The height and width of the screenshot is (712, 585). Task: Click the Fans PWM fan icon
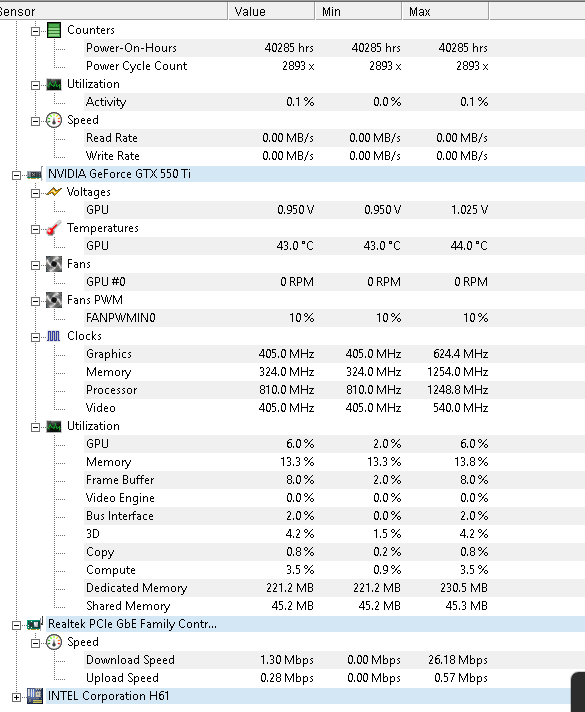point(54,300)
